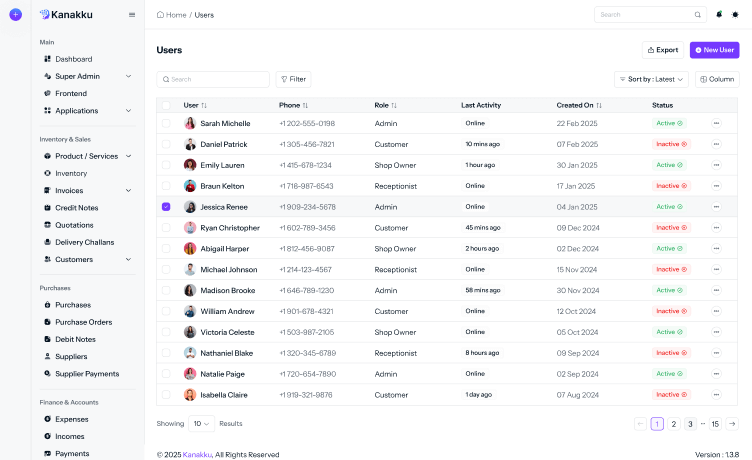The height and width of the screenshot is (460, 752).
Task: Check the select-all header checkbox
Action: click(166, 105)
